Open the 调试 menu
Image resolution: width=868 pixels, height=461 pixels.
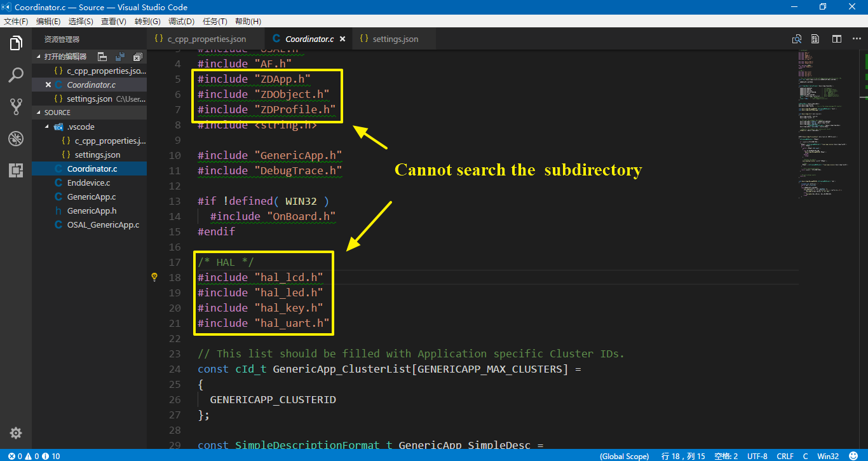(x=180, y=21)
